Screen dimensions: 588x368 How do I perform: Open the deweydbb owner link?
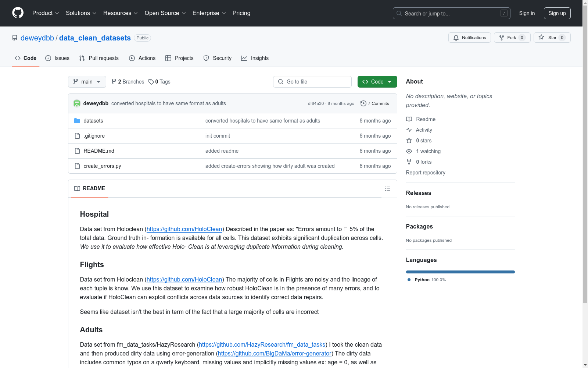37,38
